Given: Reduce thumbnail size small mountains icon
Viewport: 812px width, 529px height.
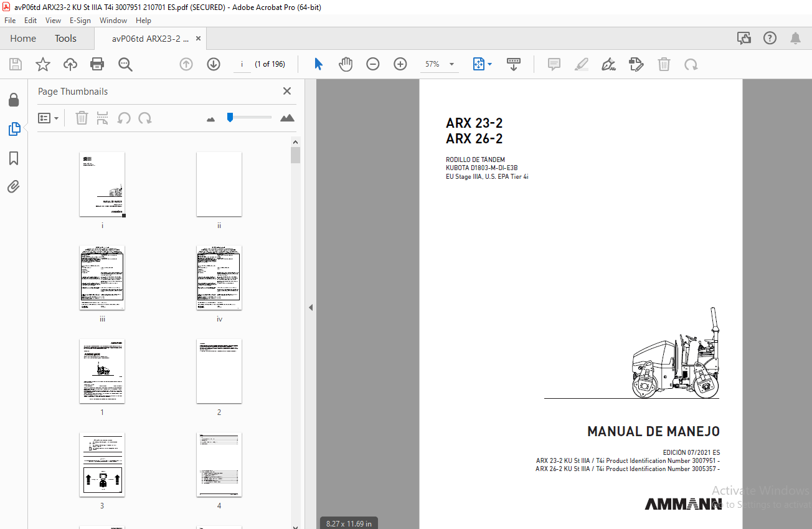Looking at the screenshot, I should click(210, 118).
